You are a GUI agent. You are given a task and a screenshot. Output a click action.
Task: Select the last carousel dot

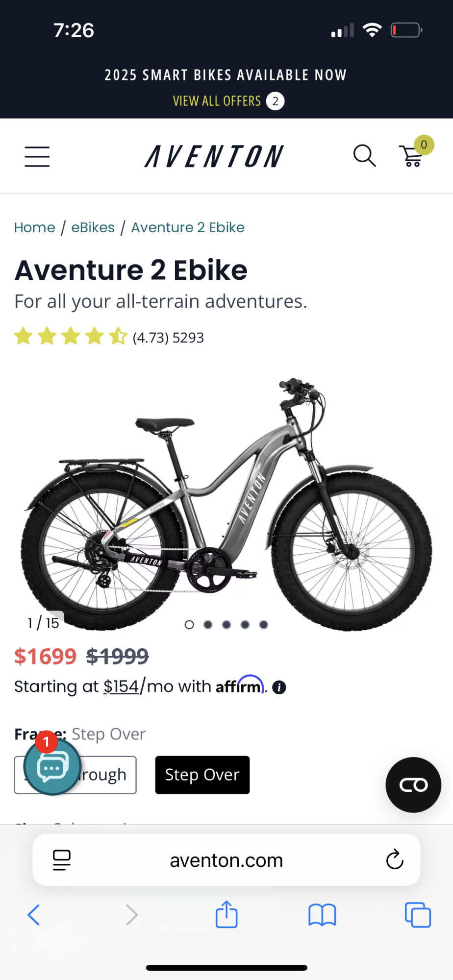click(x=264, y=625)
